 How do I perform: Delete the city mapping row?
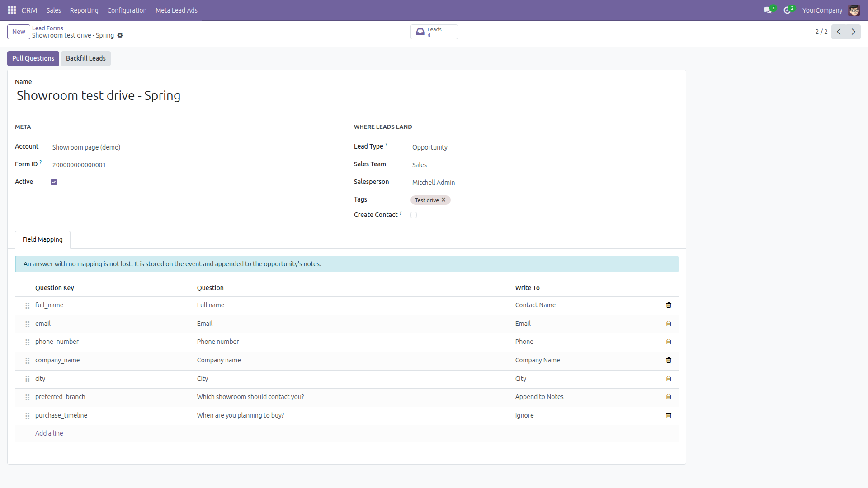[x=669, y=379]
